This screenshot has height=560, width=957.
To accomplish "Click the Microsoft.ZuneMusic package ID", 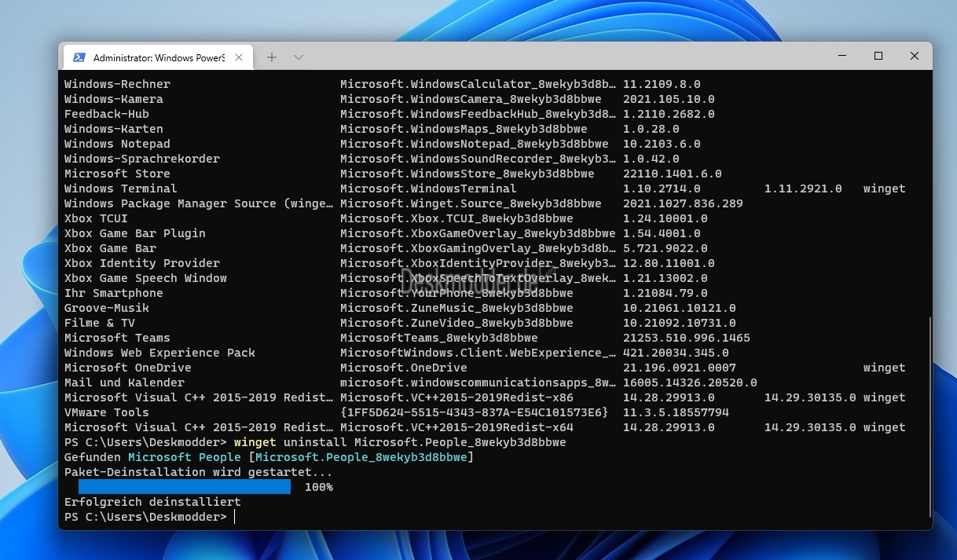I will click(x=457, y=308).
